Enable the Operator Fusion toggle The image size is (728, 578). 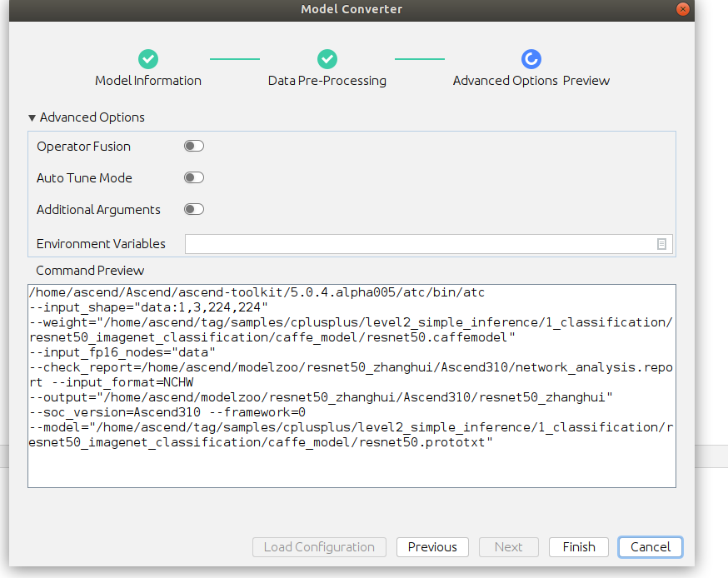tap(194, 147)
